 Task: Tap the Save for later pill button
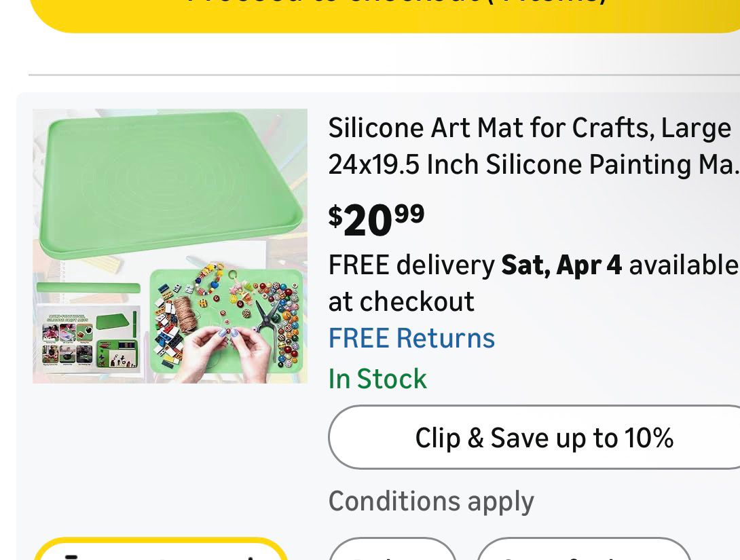tap(584, 553)
